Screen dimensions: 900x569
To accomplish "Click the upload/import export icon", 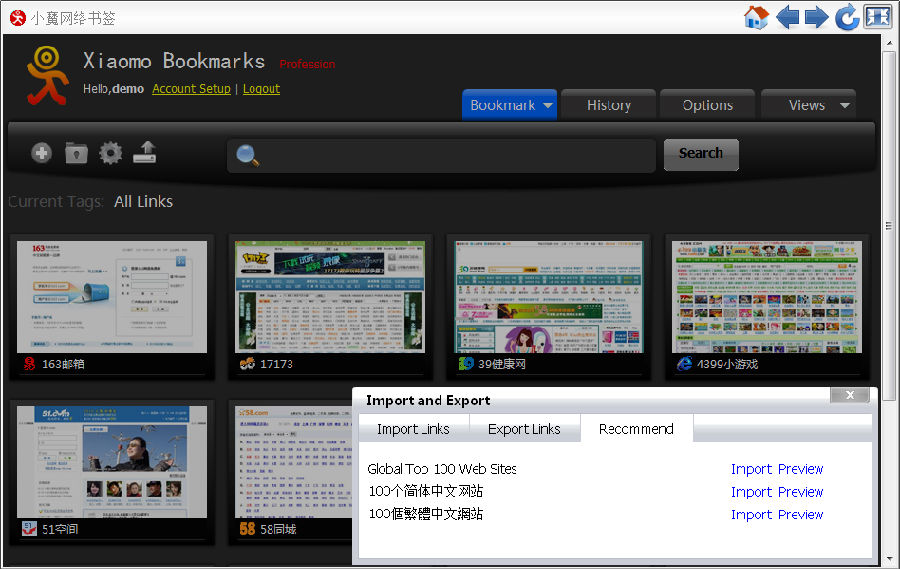I will [145, 153].
